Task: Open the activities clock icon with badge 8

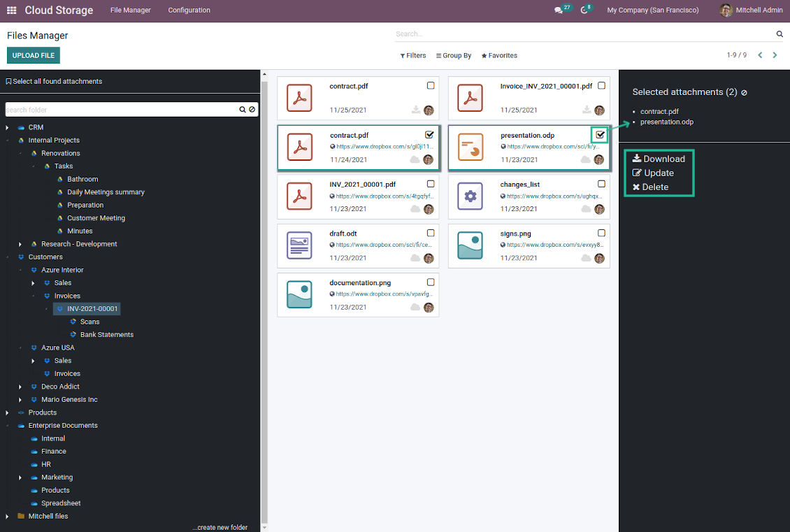Action: coord(584,10)
